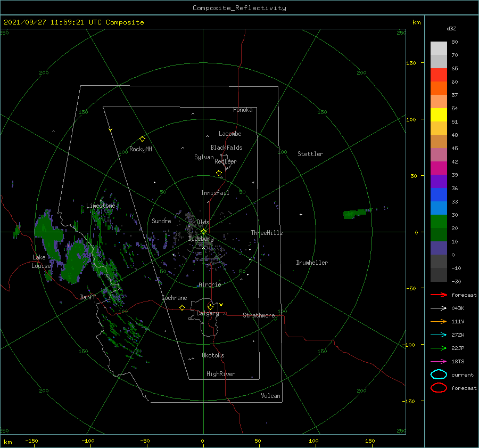Click the Strathmore label
This screenshot has width=479, height=448.
click(x=259, y=315)
